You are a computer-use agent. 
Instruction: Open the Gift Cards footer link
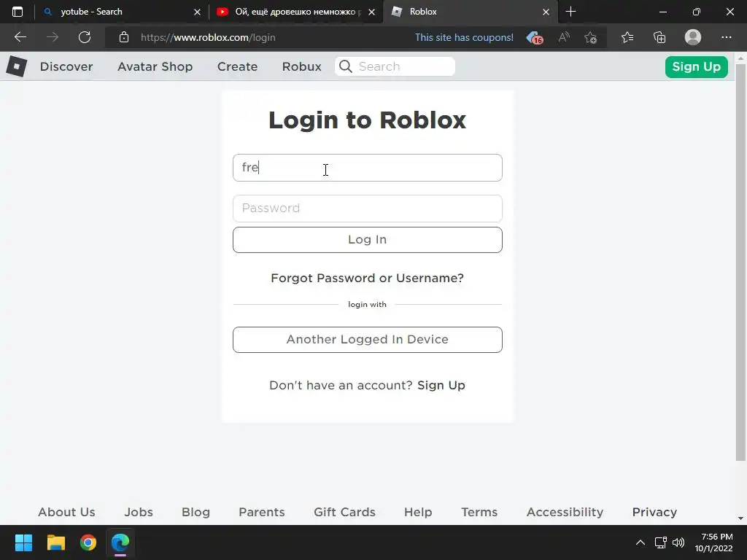coord(344,512)
